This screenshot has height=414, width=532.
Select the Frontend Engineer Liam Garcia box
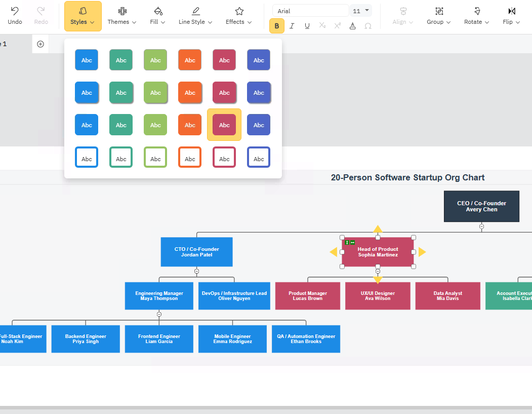[159, 339]
